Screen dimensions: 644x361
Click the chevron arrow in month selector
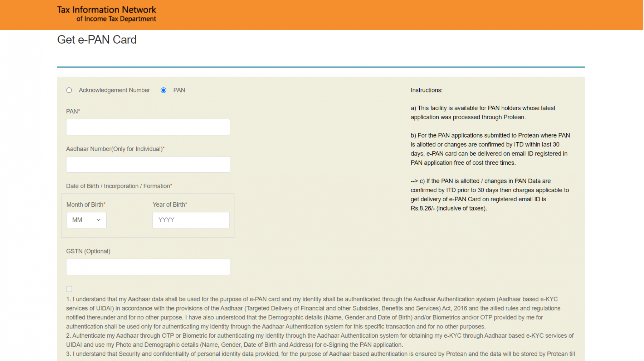click(x=98, y=220)
